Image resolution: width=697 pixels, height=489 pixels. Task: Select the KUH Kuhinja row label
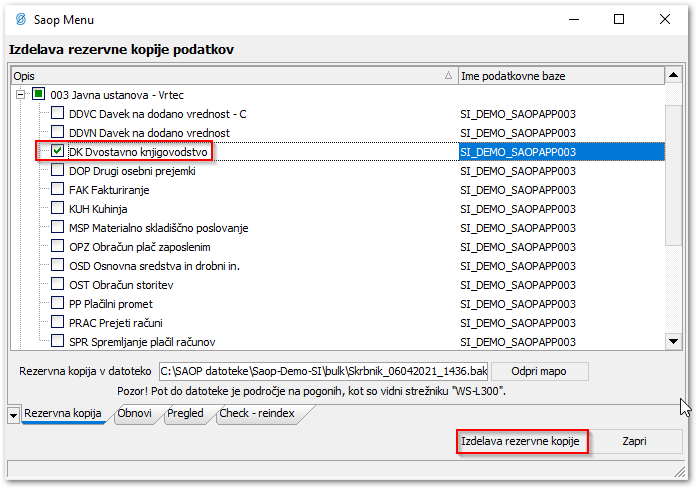pos(98,209)
